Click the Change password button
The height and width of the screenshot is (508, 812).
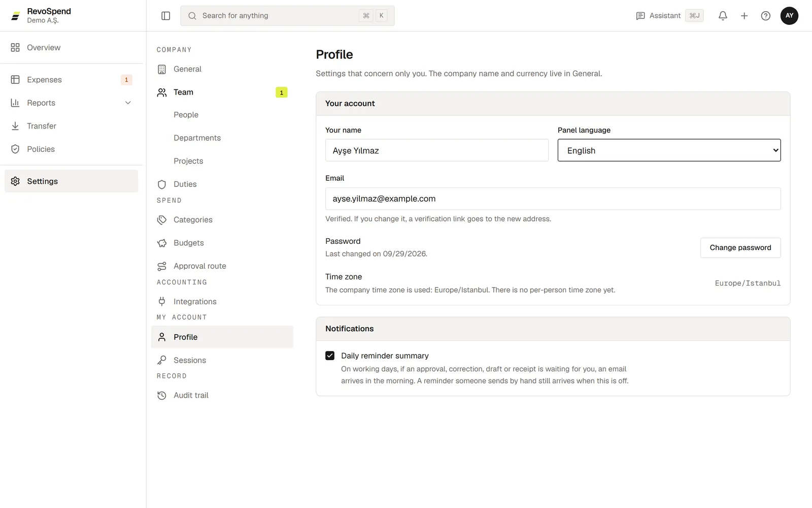point(740,248)
